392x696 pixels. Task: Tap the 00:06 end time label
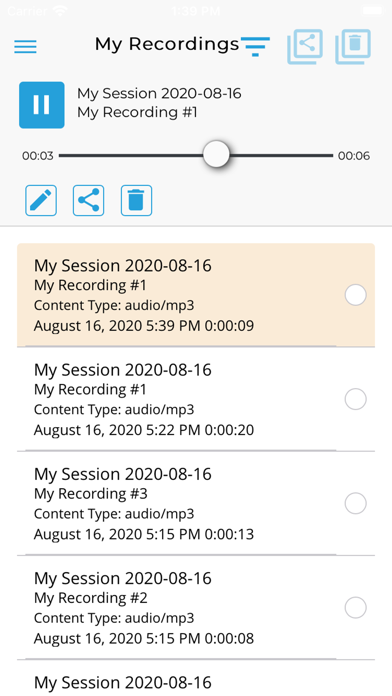click(354, 156)
